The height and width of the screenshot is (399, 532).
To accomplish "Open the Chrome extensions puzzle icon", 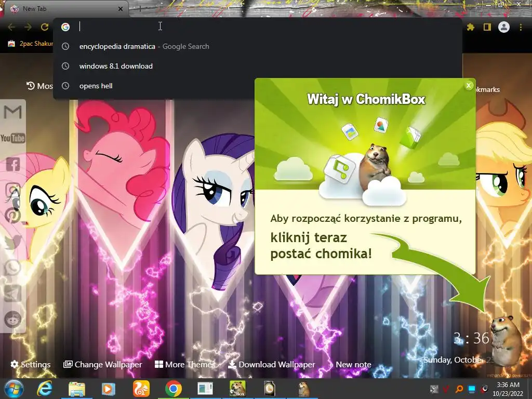I will pos(470,27).
